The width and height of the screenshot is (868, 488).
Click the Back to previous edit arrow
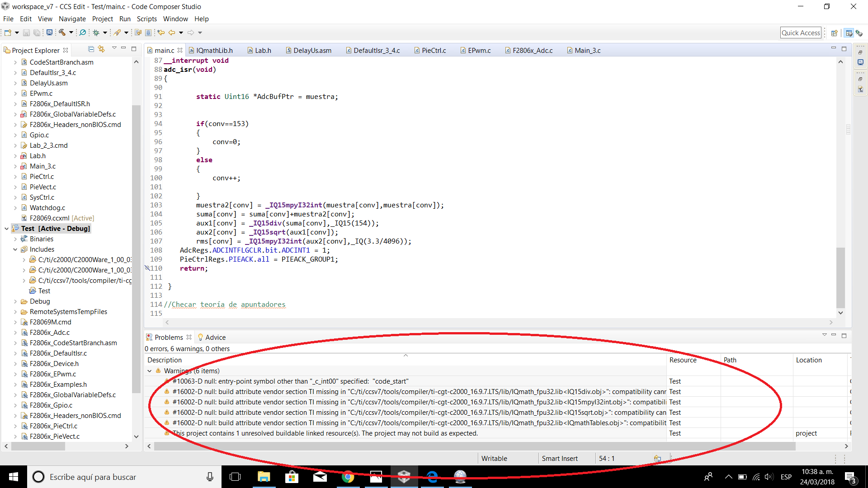pyautogui.click(x=172, y=33)
